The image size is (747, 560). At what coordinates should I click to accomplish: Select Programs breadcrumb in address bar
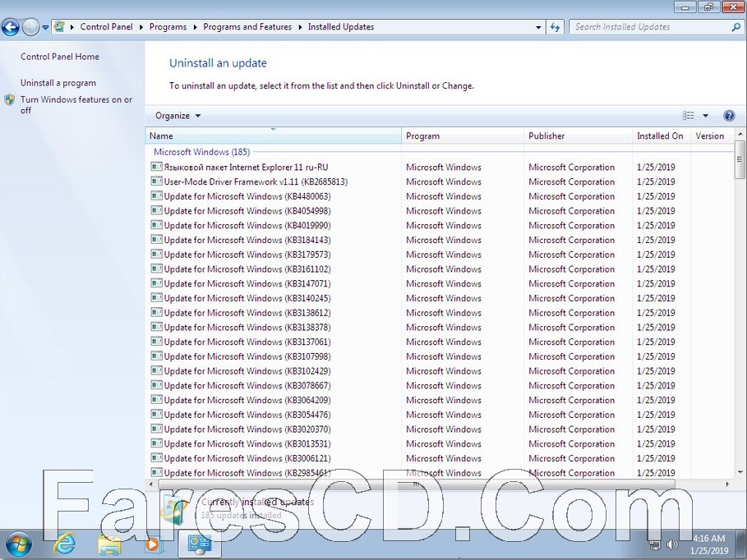click(x=168, y=26)
